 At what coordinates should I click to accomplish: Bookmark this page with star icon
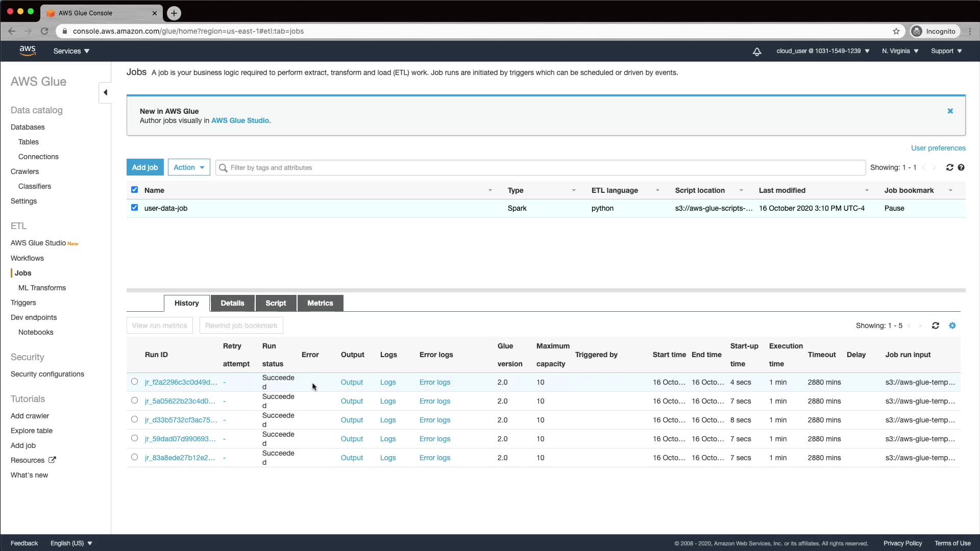896,31
